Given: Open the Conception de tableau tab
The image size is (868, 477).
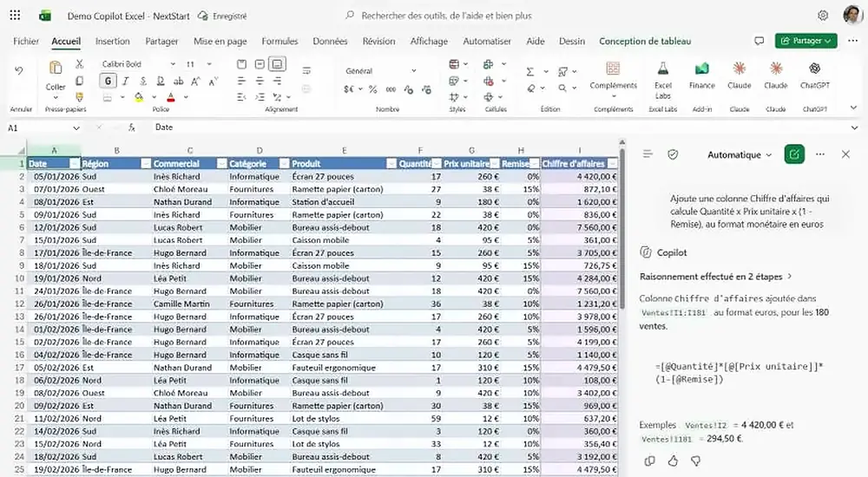Looking at the screenshot, I should click(645, 41).
